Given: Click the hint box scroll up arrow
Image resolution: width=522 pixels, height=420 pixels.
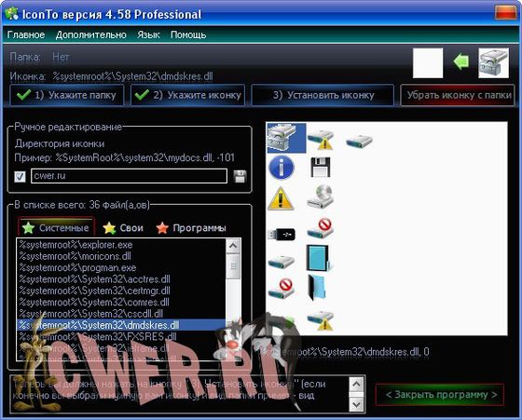Looking at the screenshot, I should pyautogui.click(x=356, y=385).
